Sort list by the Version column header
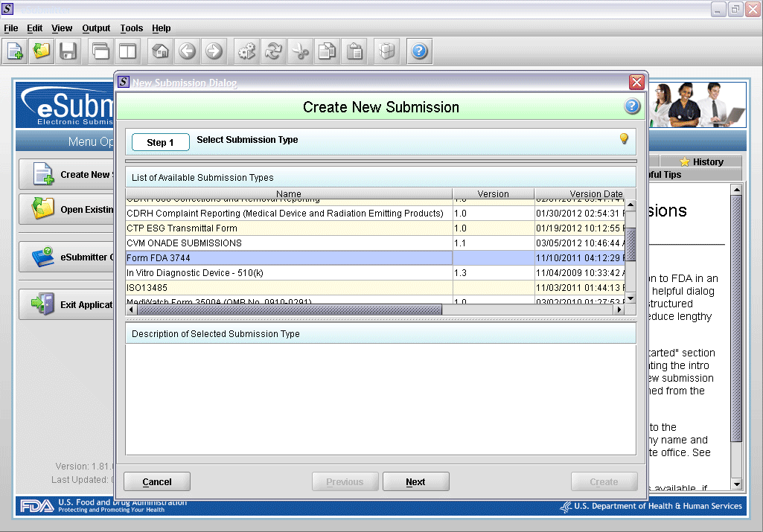 click(493, 193)
